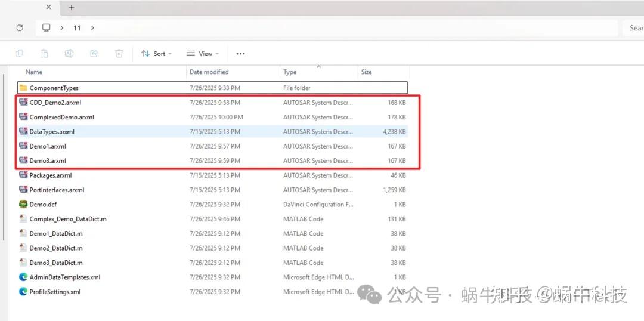Screen dimensions: 644x321
Task: Open the View dropdown menu
Action: pyautogui.click(x=203, y=54)
